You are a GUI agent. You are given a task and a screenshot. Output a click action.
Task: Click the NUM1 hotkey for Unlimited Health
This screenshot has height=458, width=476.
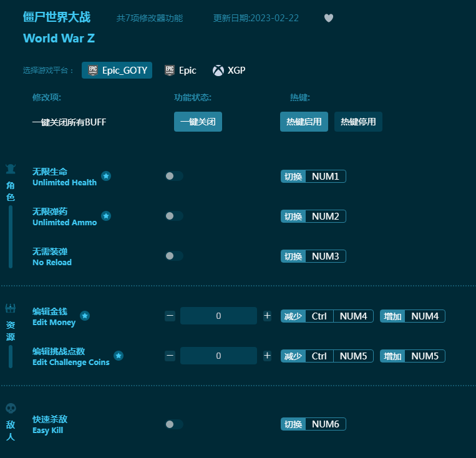(326, 177)
